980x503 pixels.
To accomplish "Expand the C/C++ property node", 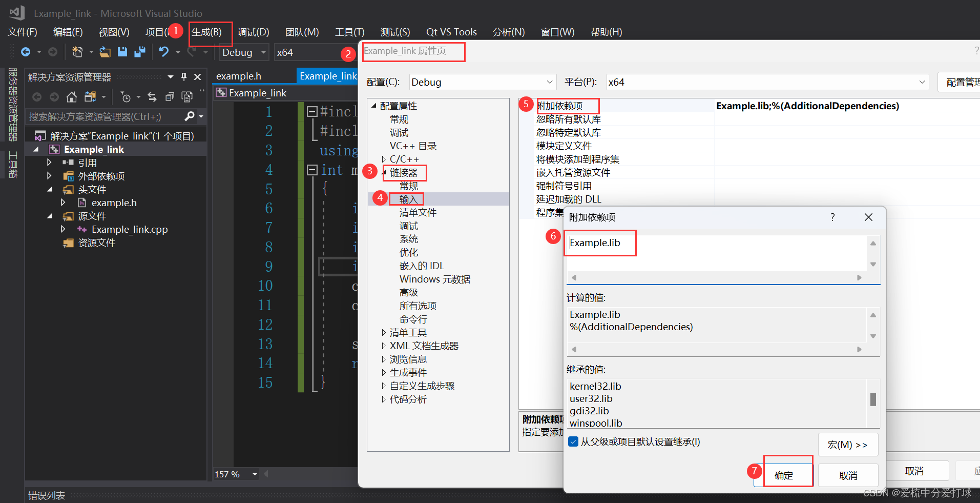I will point(384,159).
